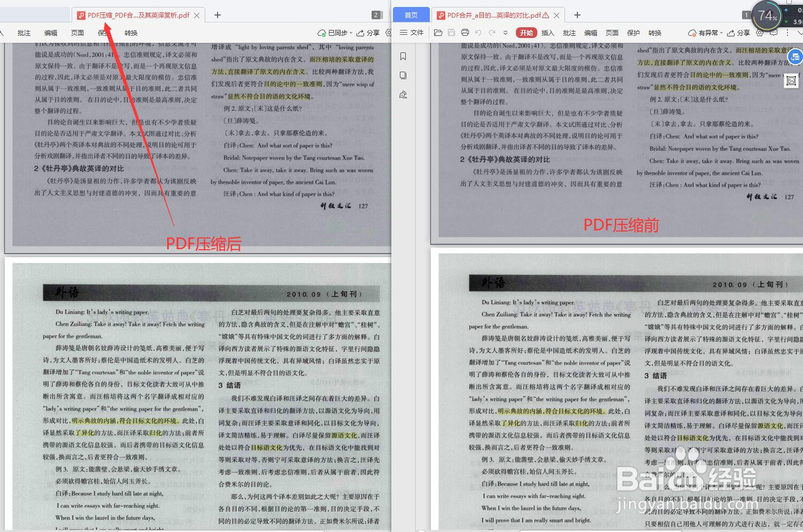This screenshot has height=532, width=803.
Task: Select the signature pen tool in sidebar
Action: [x=404, y=95]
